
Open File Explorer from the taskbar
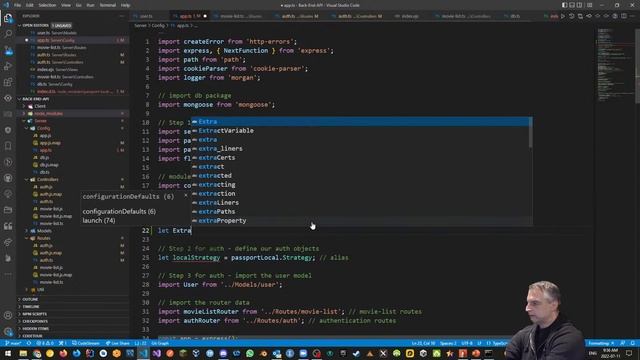(x=23, y=353)
